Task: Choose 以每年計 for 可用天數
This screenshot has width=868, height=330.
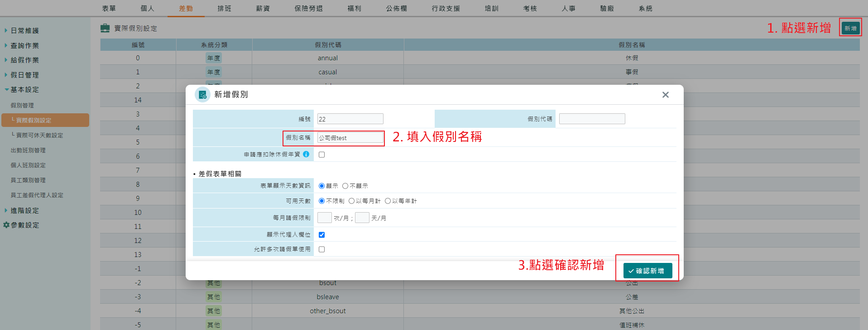Action: (x=388, y=201)
